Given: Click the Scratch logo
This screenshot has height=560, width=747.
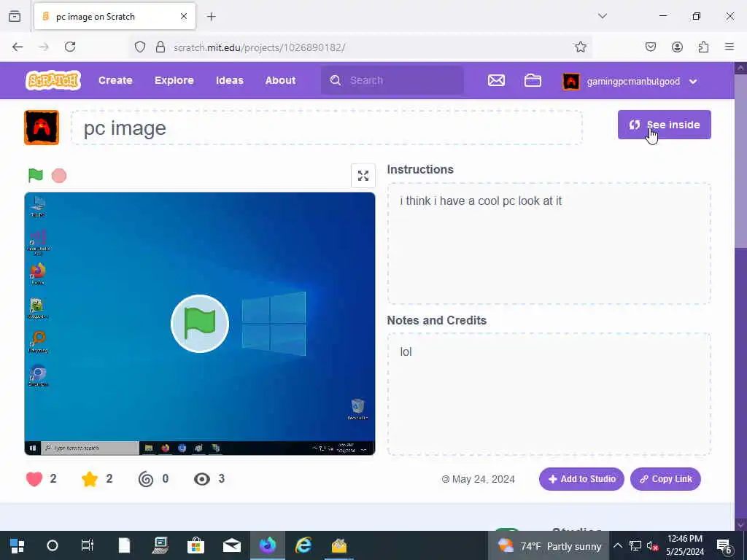Looking at the screenshot, I should (x=53, y=80).
